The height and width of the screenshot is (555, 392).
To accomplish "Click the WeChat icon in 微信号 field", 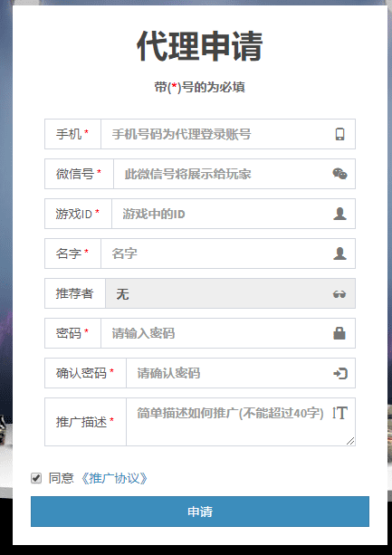I will (x=340, y=174).
